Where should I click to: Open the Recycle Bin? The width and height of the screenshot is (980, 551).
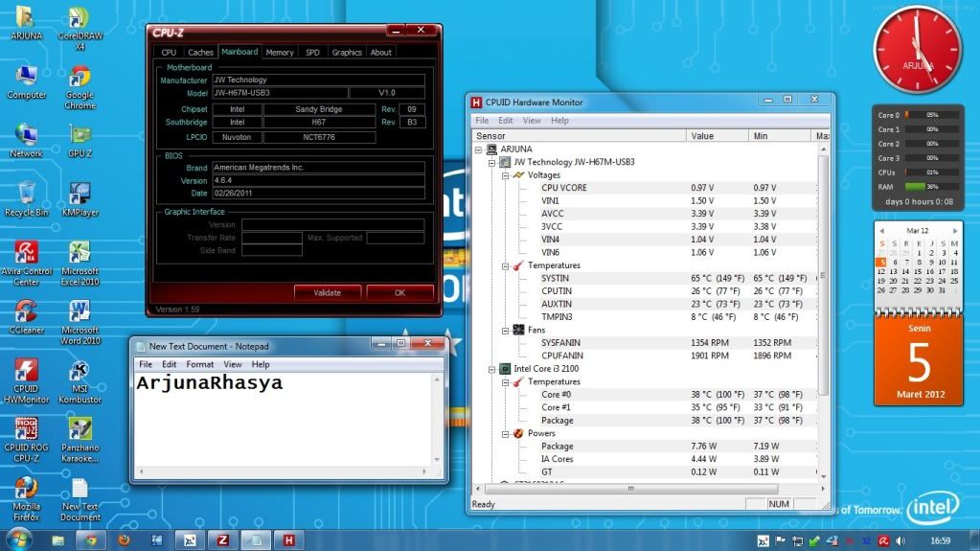click(26, 199)
